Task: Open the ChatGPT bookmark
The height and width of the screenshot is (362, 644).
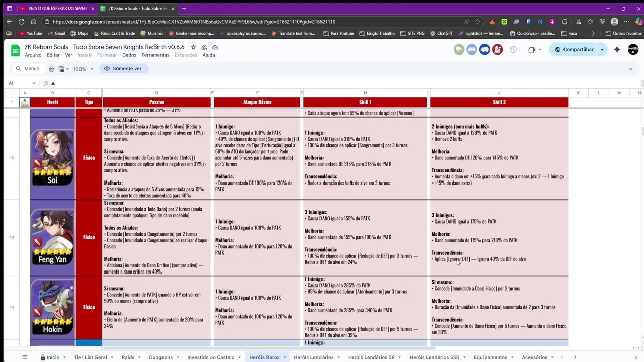Action: click(441, 33)
